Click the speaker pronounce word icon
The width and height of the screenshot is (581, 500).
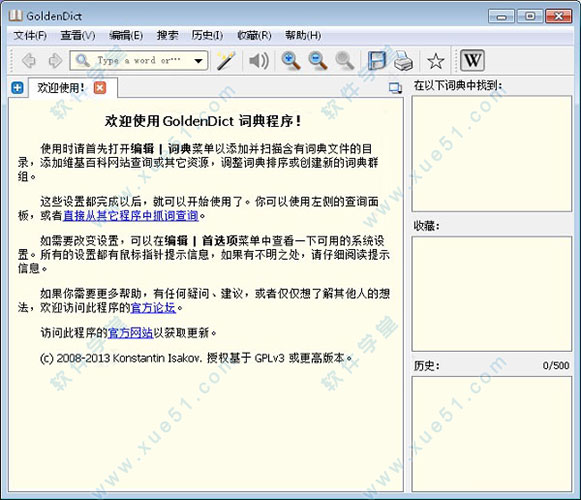click(259, 60)
